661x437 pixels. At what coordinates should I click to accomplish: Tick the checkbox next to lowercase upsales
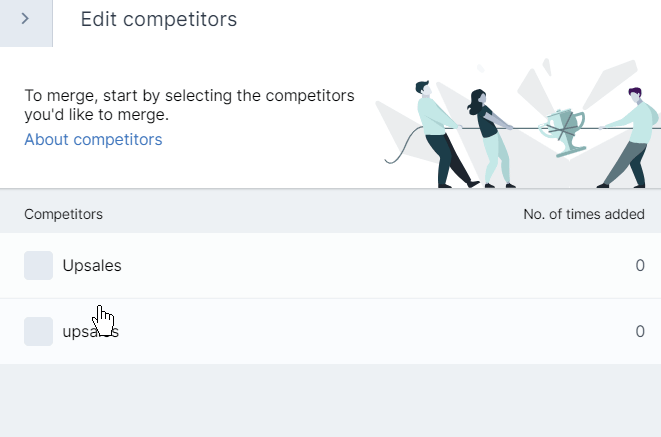coord(38,332)
